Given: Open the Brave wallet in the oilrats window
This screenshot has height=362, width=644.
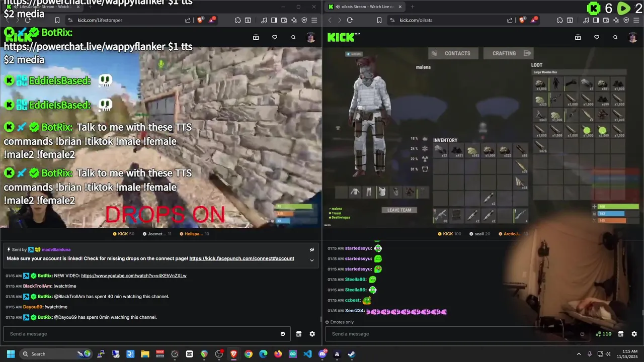Looking at the screenshot, I should click(606, 20).
